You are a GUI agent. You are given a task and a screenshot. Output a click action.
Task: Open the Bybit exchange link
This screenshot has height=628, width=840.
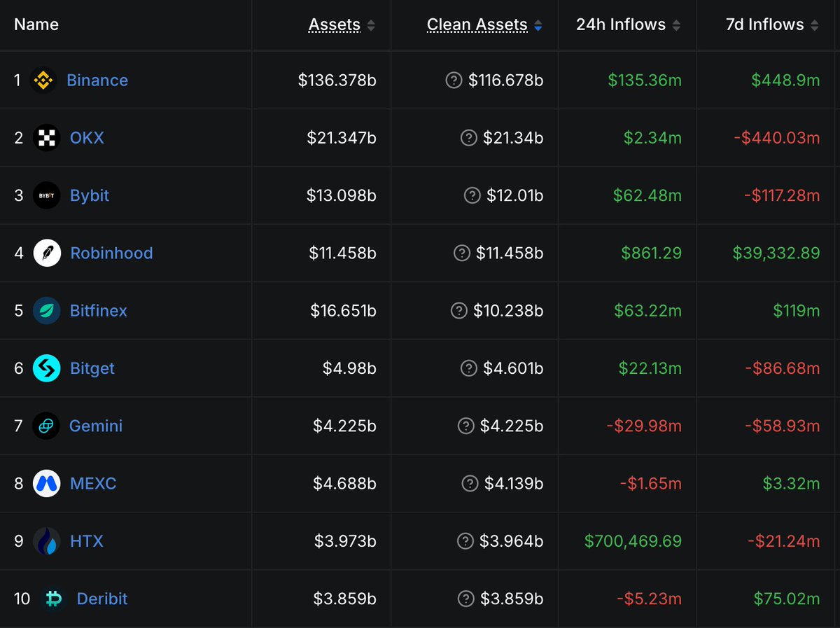[90, 195]
